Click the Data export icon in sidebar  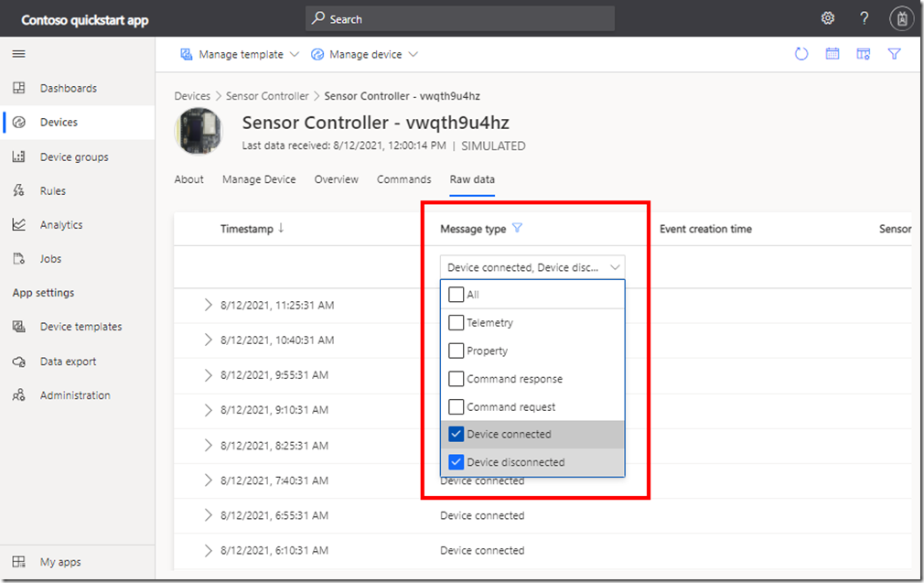click(19, 362)
